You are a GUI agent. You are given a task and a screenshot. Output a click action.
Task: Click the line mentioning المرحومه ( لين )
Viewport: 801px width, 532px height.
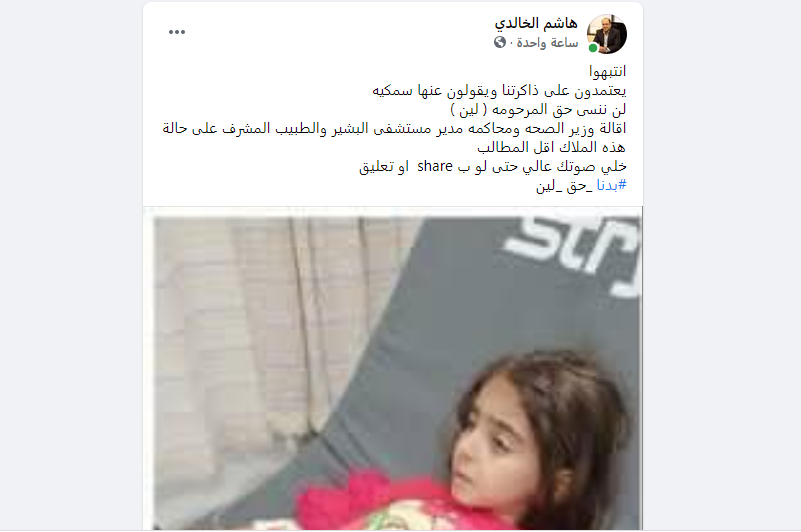pyautogui.click(x=538, y=109)
